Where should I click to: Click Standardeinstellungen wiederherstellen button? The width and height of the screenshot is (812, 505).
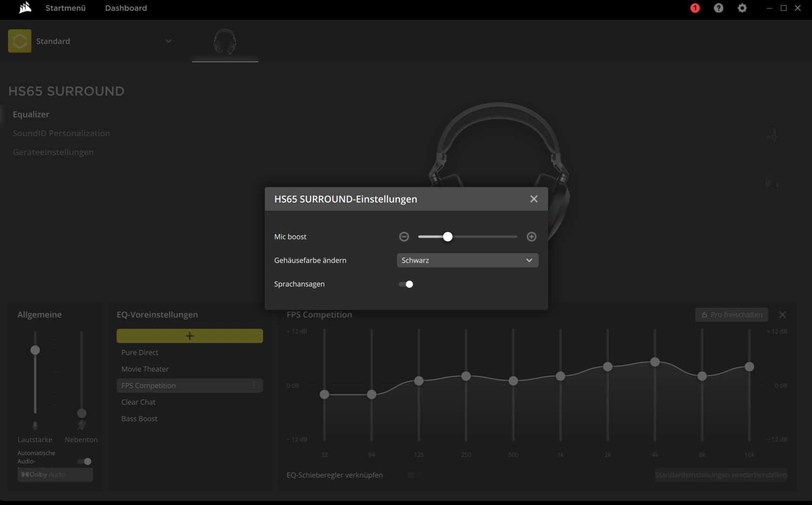tap(720, 475)
